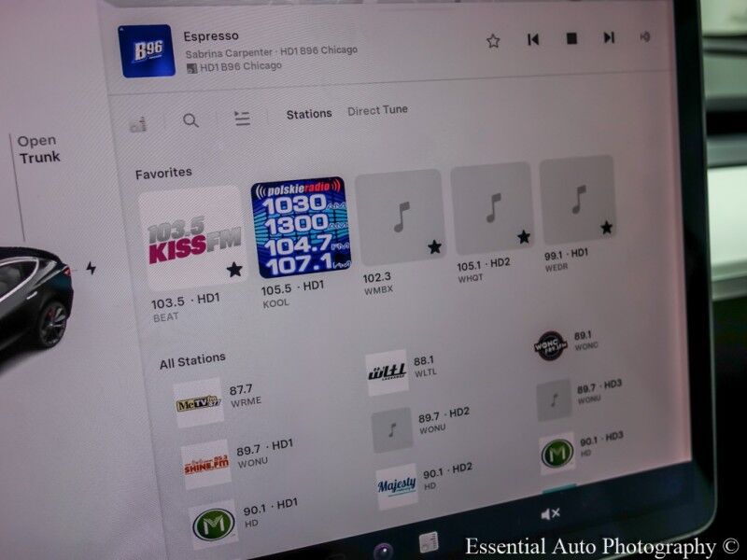Open Trunk from the car panel
The width and height of the screenshot is (747, 560).
[x=38, y=149]
